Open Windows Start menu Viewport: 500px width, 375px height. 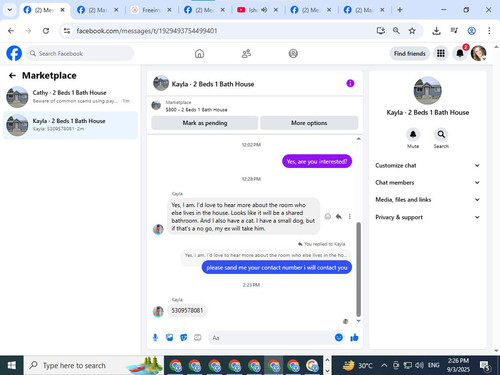(x=12, y=366)
